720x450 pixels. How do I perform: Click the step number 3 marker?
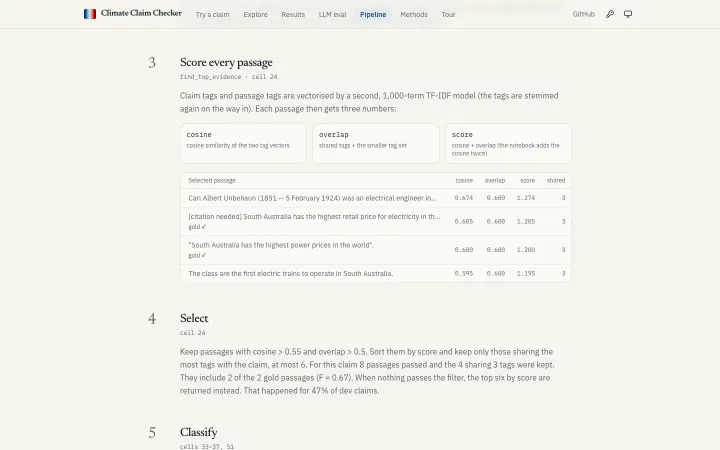tap(152, 63)
